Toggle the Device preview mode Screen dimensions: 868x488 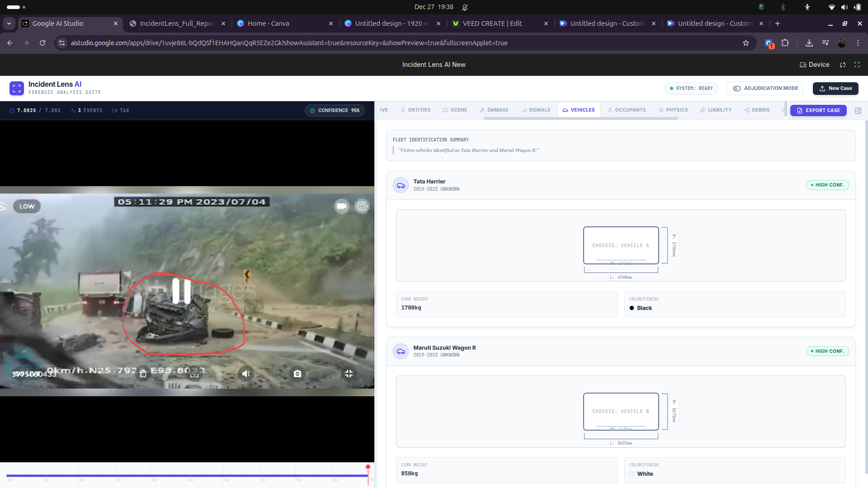pyautogui.click(x=814, y=65)
